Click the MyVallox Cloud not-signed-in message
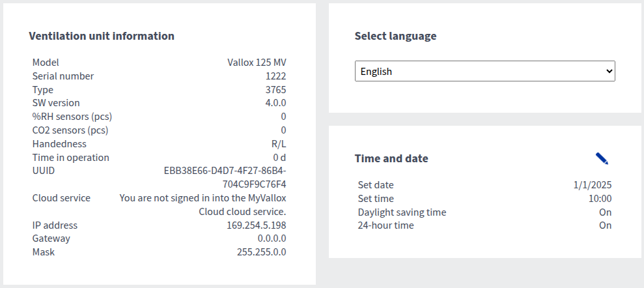 point(203,198)
